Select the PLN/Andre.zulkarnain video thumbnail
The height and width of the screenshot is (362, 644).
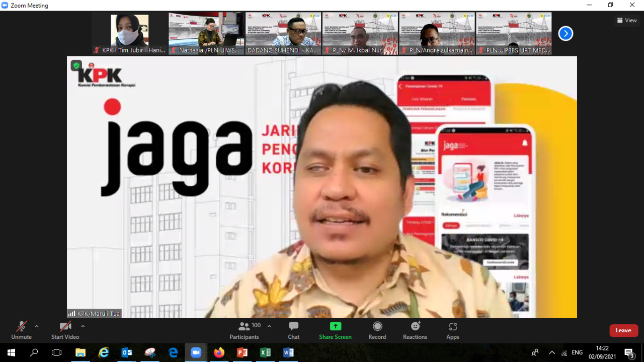click(437, 33)
